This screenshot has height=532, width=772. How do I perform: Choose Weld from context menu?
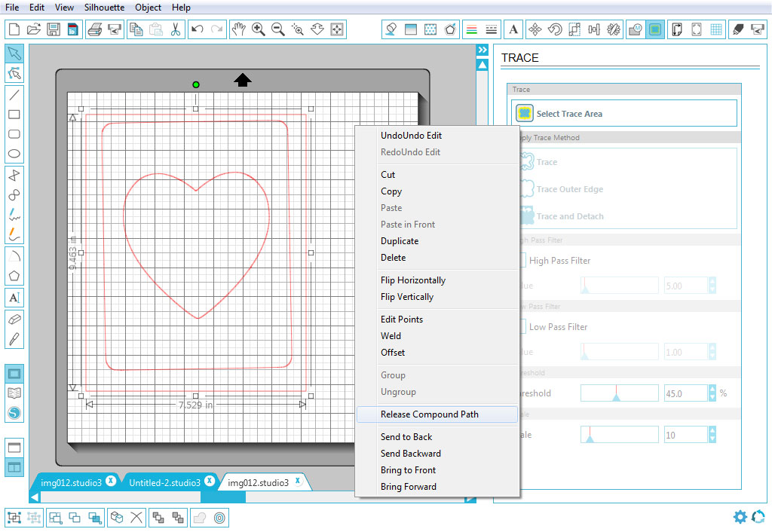pyautogui.click(x=437, y=335)
